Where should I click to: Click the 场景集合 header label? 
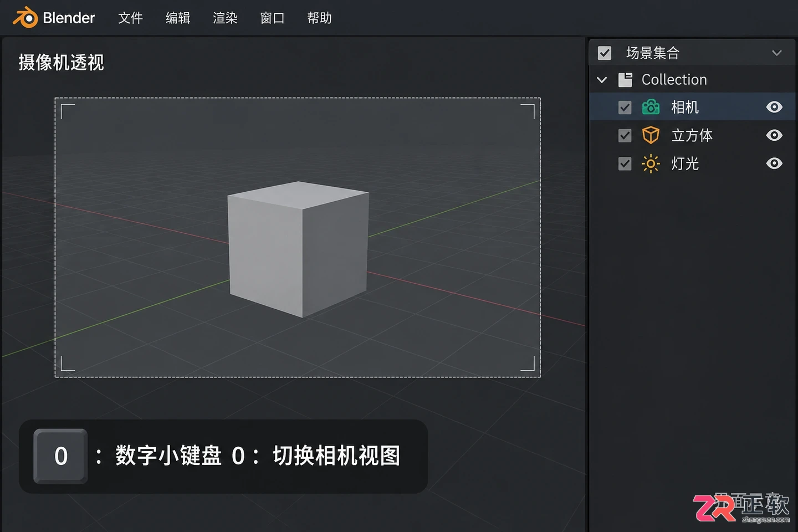click(x=653, y=53)
